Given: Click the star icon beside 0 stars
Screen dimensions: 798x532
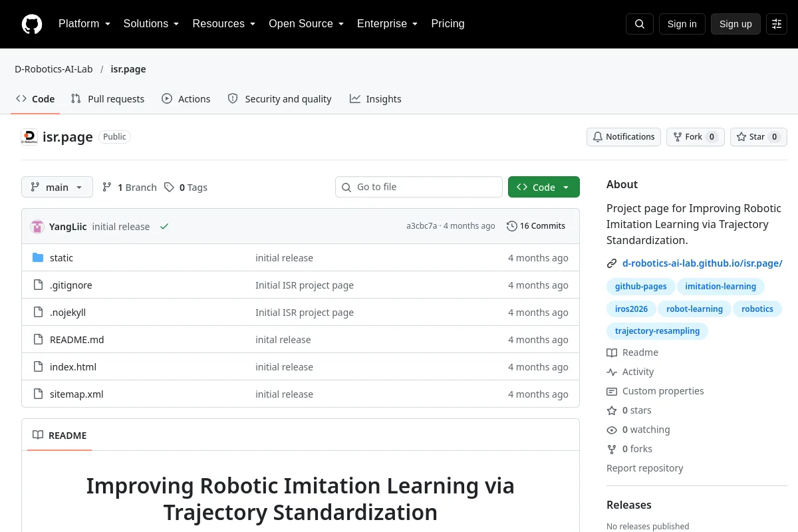Looking at the screenshot, I should 612,410.
